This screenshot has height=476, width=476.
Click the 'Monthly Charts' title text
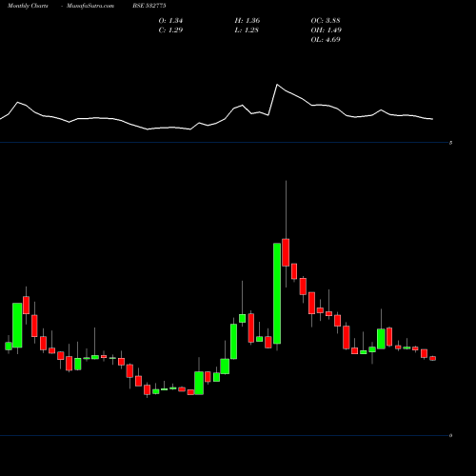click(28, 6)
